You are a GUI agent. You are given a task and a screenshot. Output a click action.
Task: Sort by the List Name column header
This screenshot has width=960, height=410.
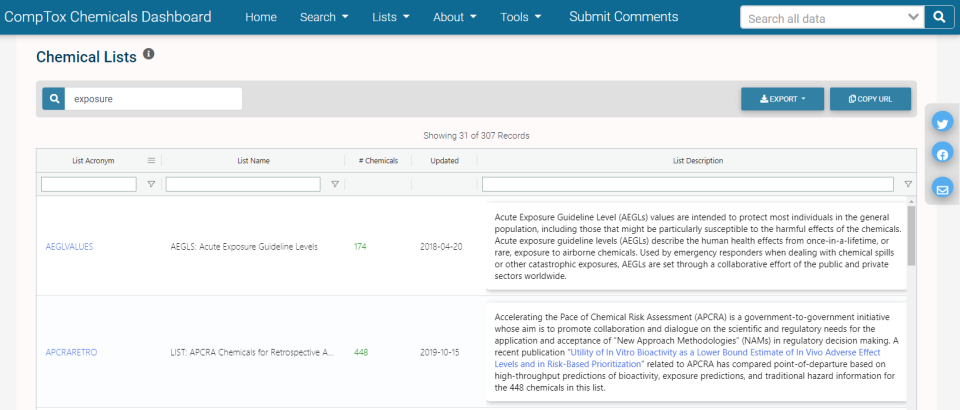pos(253,161)
